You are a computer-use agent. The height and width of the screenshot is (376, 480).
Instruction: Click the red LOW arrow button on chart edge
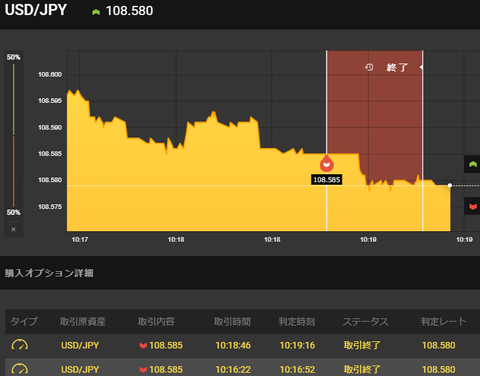[x=472, y=206]
